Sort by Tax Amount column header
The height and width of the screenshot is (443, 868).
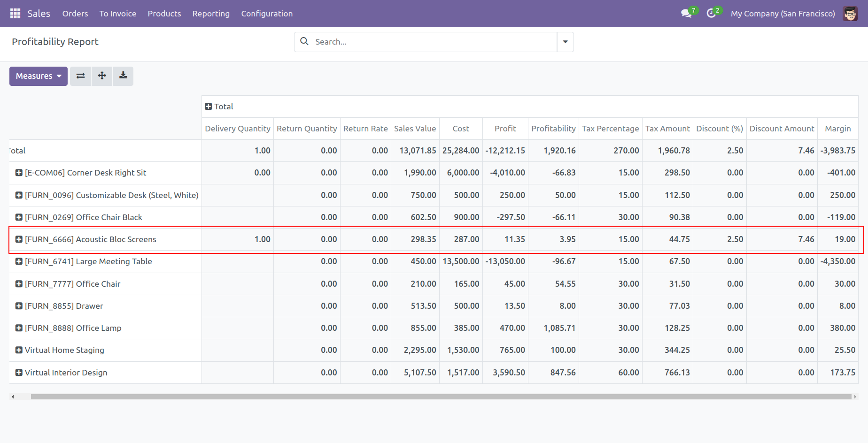point(667,129)
